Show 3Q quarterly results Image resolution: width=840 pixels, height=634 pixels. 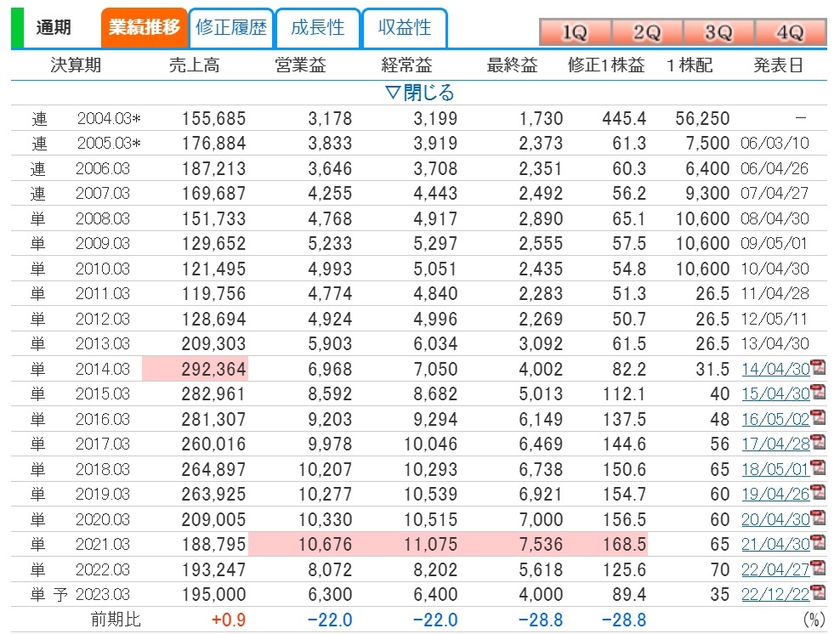718,32
